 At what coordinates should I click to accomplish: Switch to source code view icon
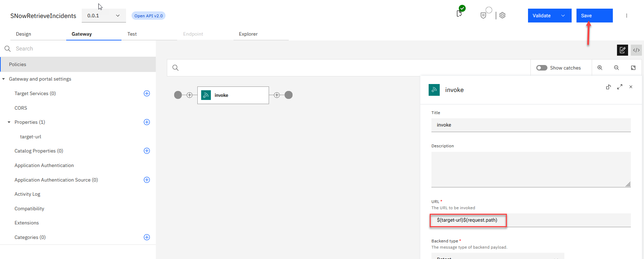coord(636,50)
